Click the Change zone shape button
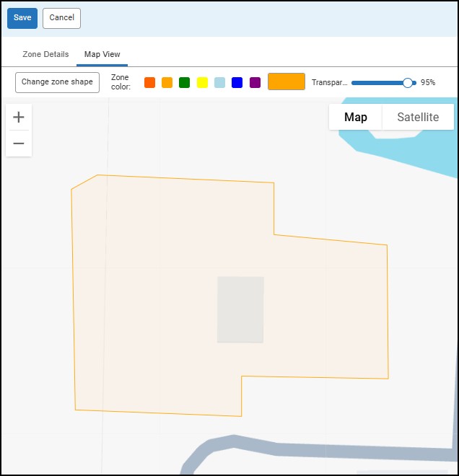Viewport: 459px width, 476px height. click(57, 82)
